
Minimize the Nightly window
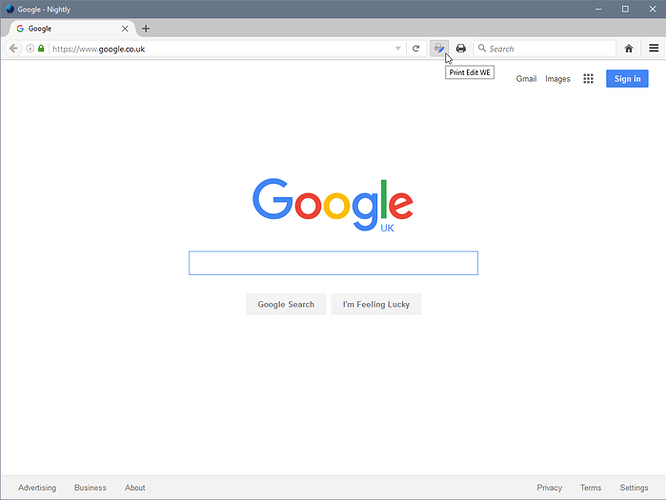click(x=598, y=9)
